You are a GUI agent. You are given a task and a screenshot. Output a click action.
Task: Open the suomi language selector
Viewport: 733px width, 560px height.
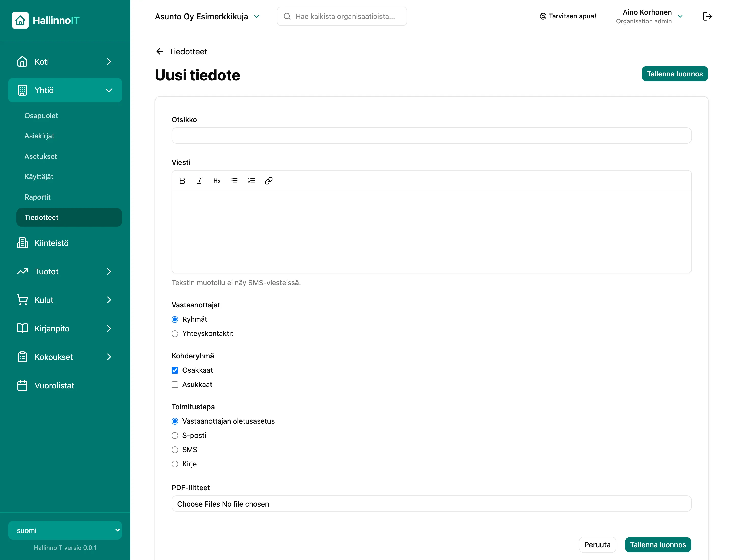click(x=65, y=530)
